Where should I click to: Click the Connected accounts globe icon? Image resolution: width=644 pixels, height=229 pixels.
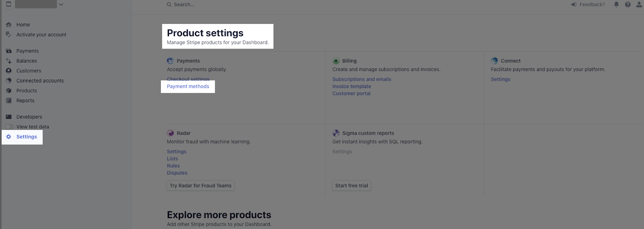pyautogui.click(x=9, y=81)
